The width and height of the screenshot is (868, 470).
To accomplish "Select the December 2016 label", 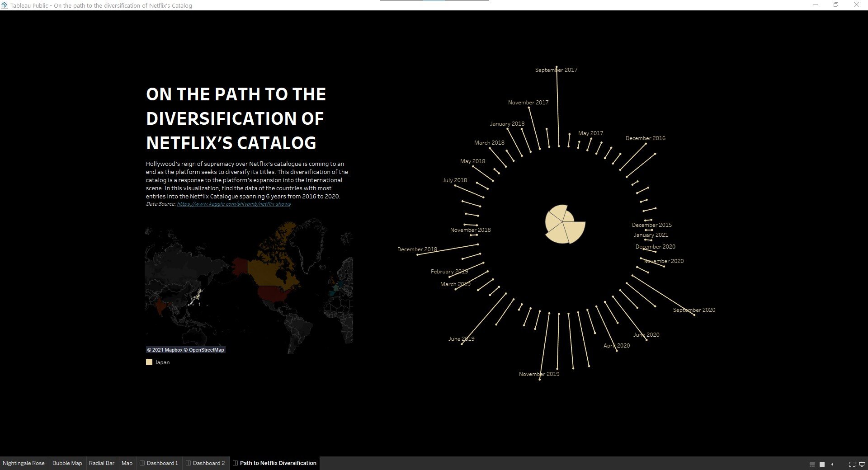I will (x=645, y=138).
